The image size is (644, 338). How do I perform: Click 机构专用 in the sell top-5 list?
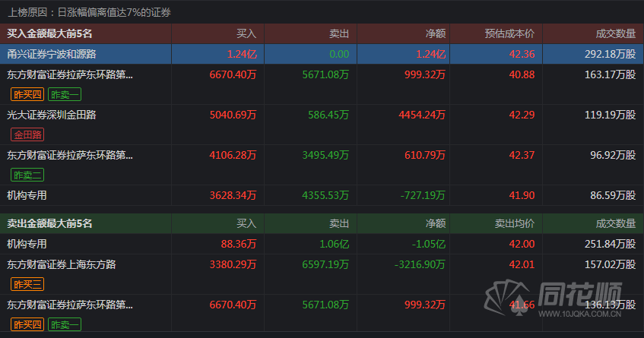tap(27, 244)
